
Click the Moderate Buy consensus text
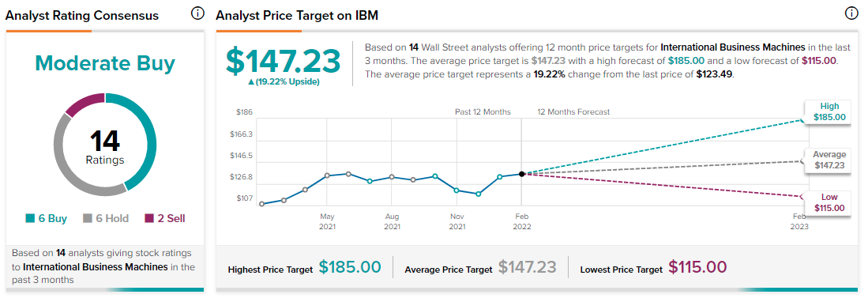click(x=105, y=64)
